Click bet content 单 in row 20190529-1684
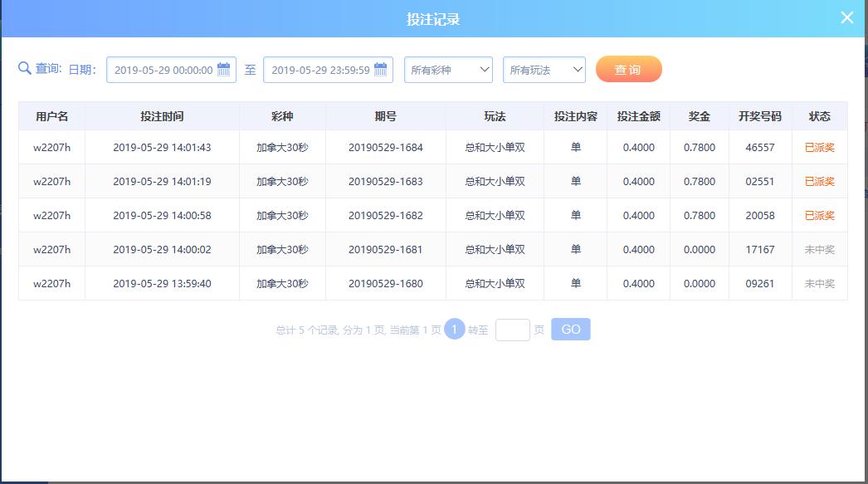868x484 pixels. [576, 147]
